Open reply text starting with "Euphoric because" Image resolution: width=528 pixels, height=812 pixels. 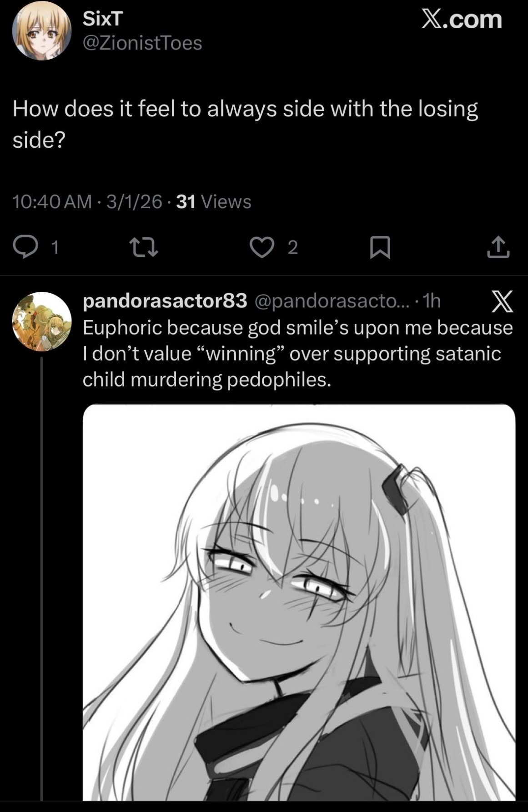tap(297, 353)
